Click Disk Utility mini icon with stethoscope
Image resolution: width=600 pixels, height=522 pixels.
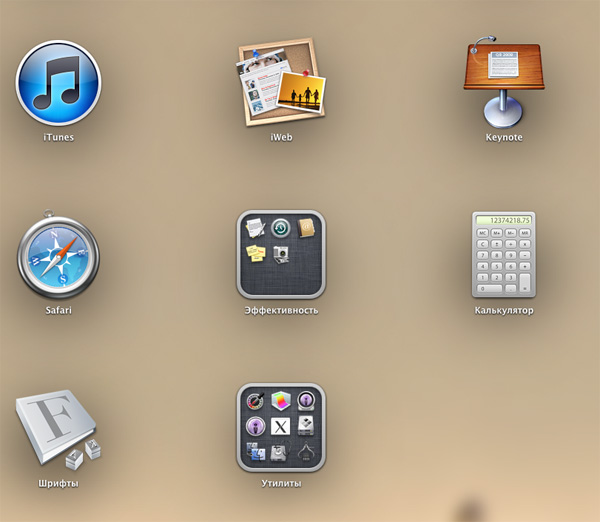[281, 453]
